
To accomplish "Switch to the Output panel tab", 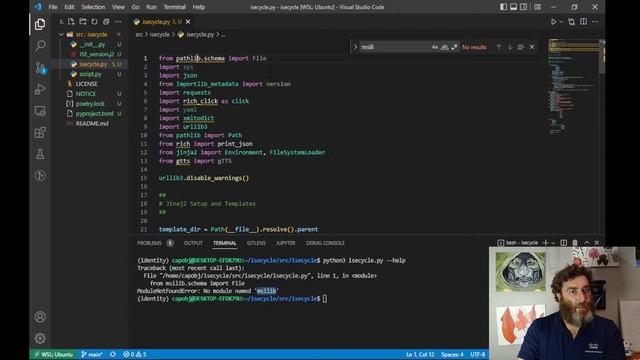I will click(193, 243).
